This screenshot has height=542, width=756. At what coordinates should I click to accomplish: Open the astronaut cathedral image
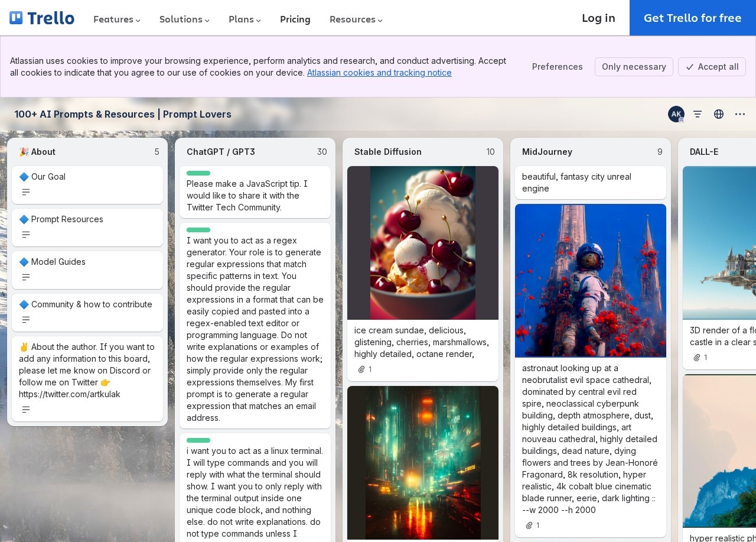591,281
